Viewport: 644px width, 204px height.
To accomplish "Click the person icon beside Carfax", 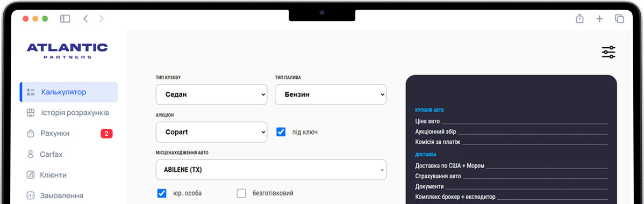I will click(x=30, y=154).
